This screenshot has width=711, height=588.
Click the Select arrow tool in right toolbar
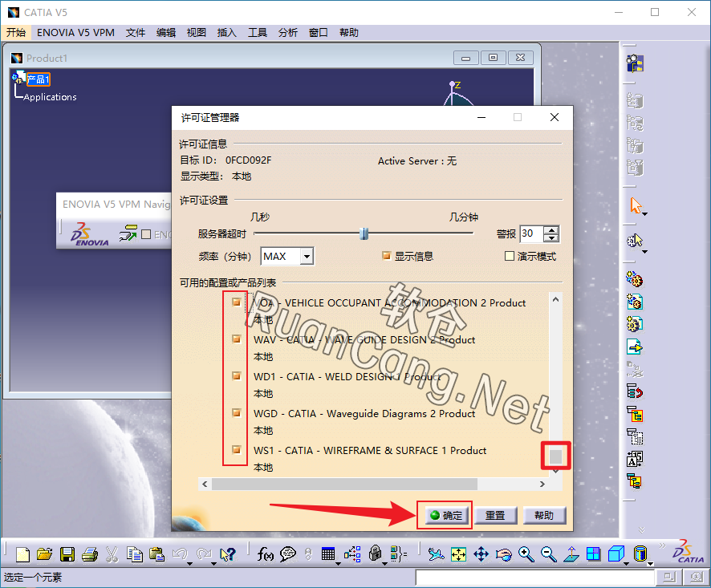pyautogui.click(x=636, y=205)
